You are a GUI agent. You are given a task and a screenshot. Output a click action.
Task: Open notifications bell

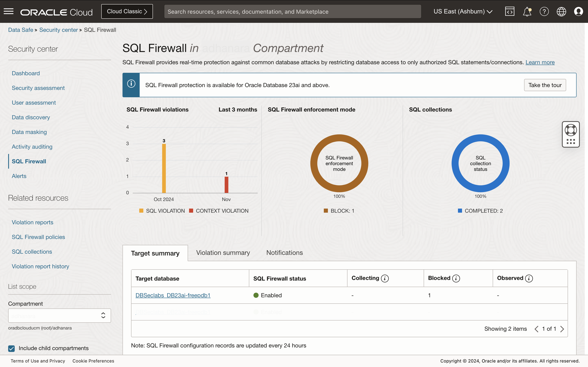click(527, 11)
